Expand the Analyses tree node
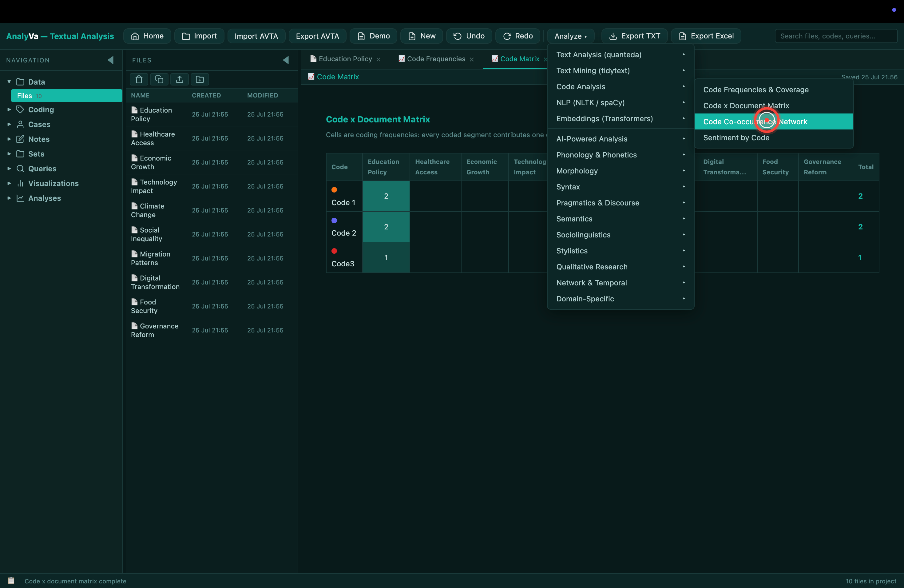The image size is (904, 588). click(9, 198)
